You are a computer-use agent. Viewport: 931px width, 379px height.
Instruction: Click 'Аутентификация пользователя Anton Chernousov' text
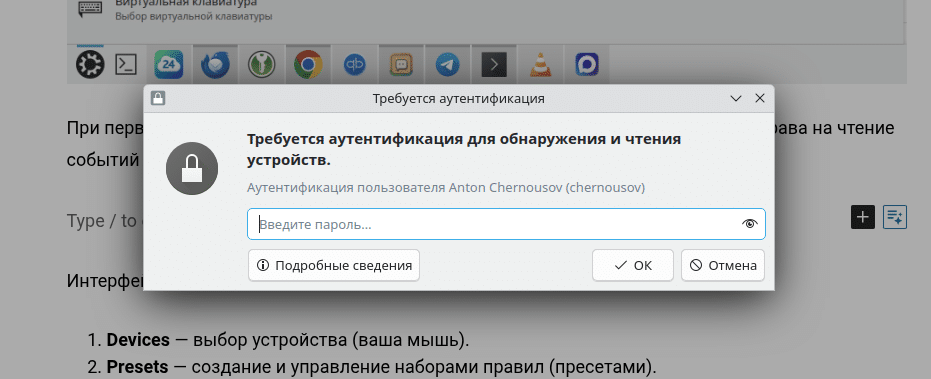pos(446,188)
